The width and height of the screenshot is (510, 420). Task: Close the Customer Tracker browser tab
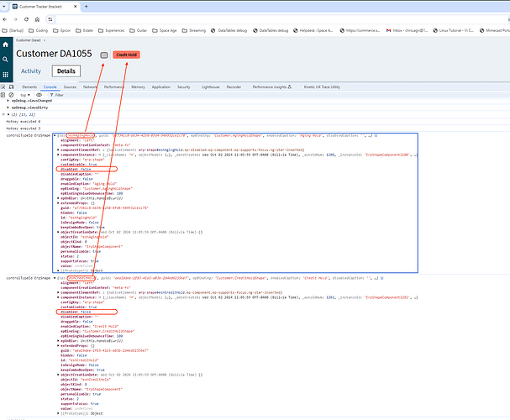(75, 6)
